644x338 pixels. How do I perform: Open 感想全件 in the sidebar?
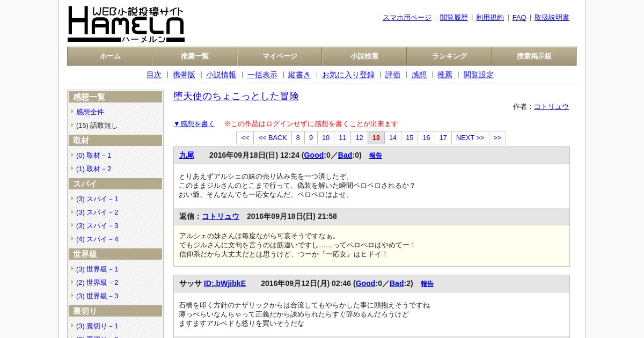[x=90, y=112]
